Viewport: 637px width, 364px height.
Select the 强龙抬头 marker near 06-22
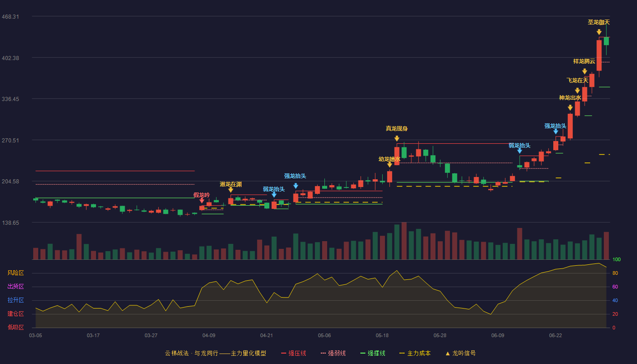click(x=556, y=131)
